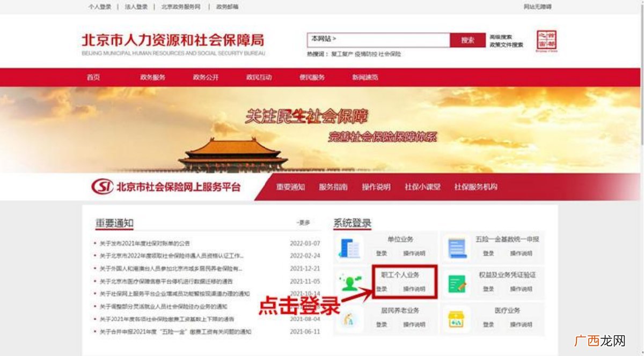Click the 关注民生社会保障 banner image
The height and width of the screenshot is (356, 644).
(320, 130)
